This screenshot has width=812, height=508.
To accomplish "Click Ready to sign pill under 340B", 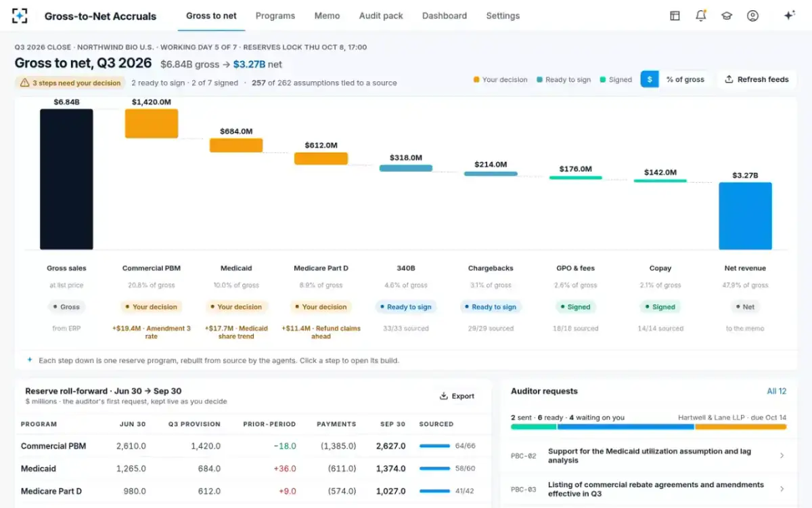I will tap(405, 307).
